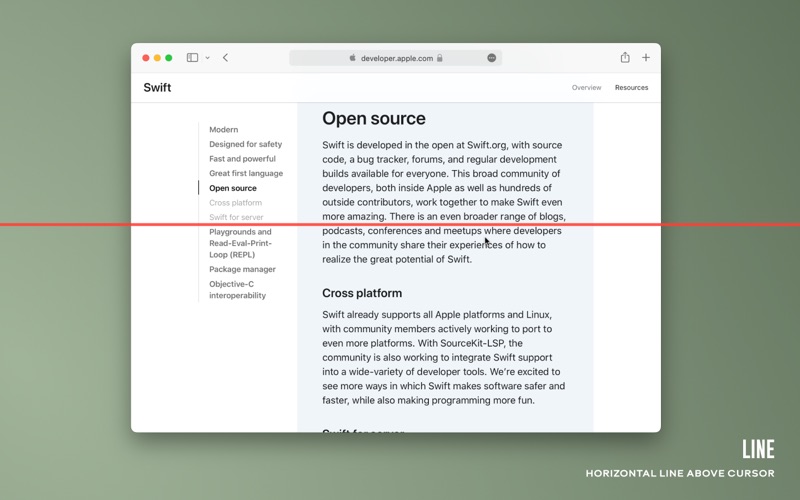Click the text 'faster, while also making programming more fun.'

[x=428, y=401]
